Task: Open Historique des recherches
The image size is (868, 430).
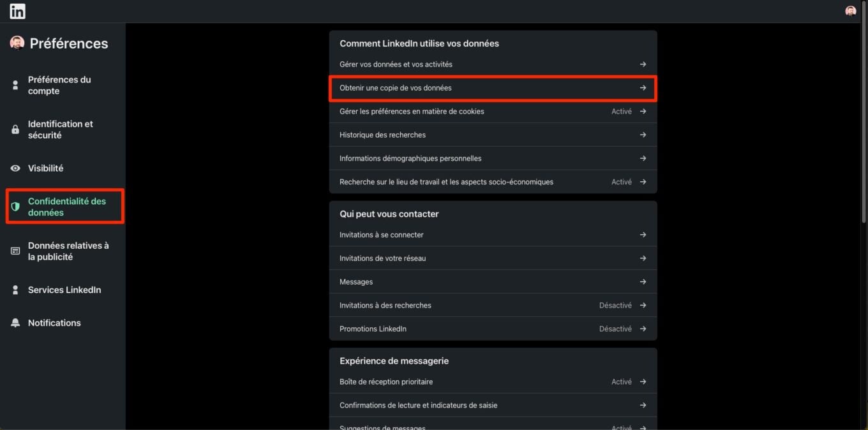Action: [x=493, y=135]
